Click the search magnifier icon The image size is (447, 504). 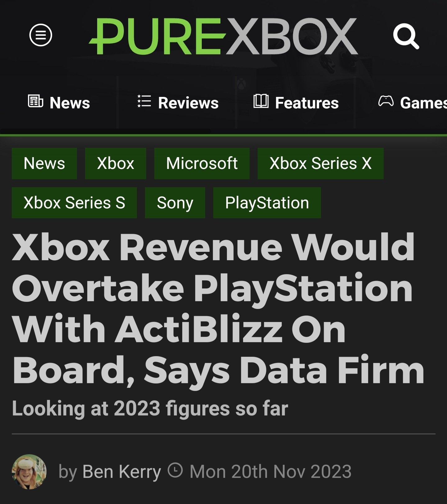pos(406,36)
